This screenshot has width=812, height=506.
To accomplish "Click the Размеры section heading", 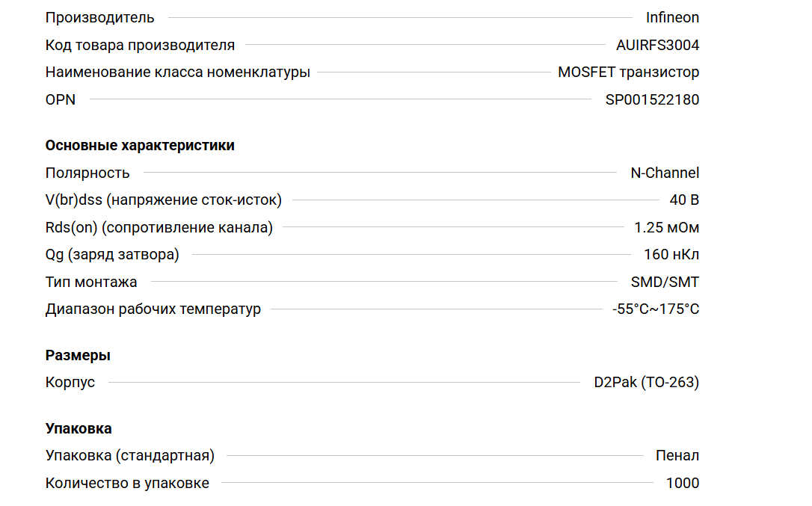I will pos(78,355).
